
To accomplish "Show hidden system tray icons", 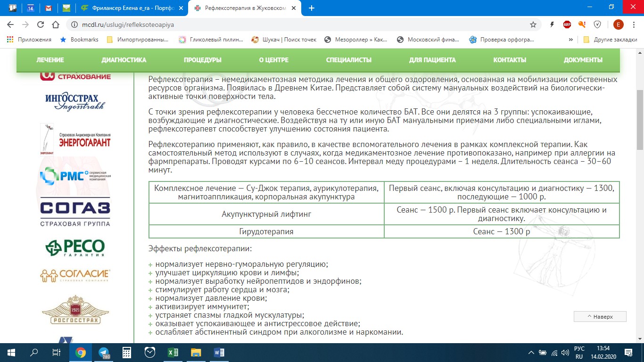I will point(531,352).
